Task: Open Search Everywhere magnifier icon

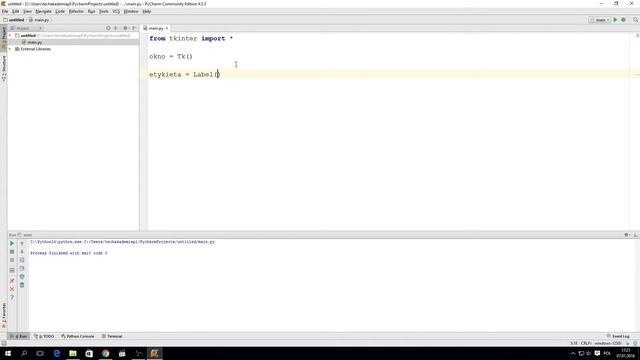Action: tap(636, 20)
